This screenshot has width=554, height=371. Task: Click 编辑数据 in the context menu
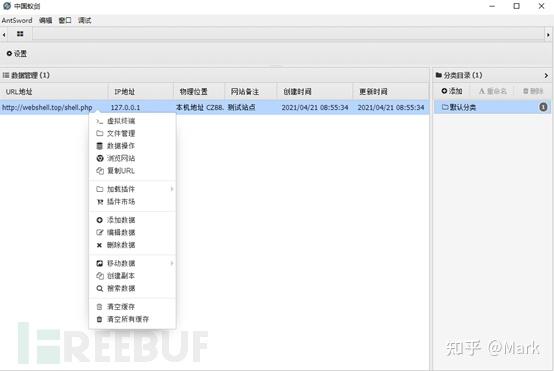pyautogui.click(x=132, y=232)
